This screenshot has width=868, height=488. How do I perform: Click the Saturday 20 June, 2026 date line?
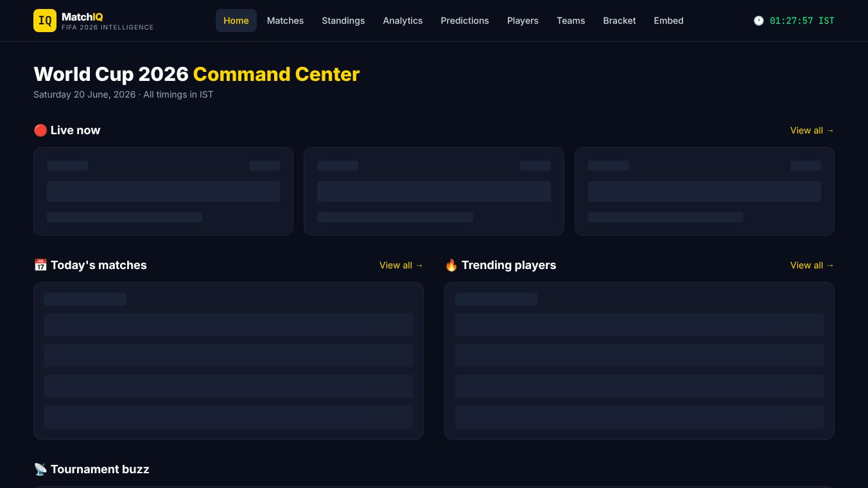tap(123, 94)
